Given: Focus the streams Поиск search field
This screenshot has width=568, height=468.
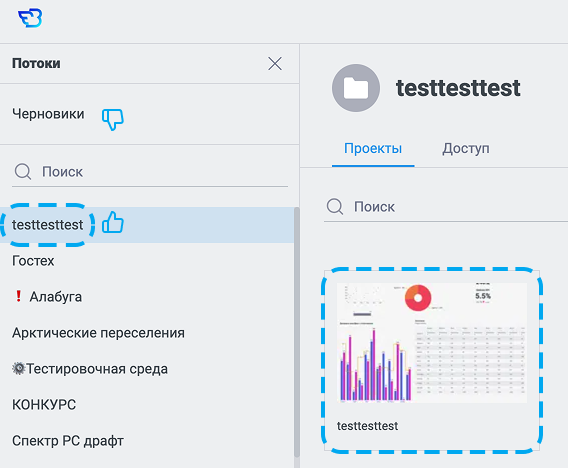Looking at the screenshot, I should 150,172.
